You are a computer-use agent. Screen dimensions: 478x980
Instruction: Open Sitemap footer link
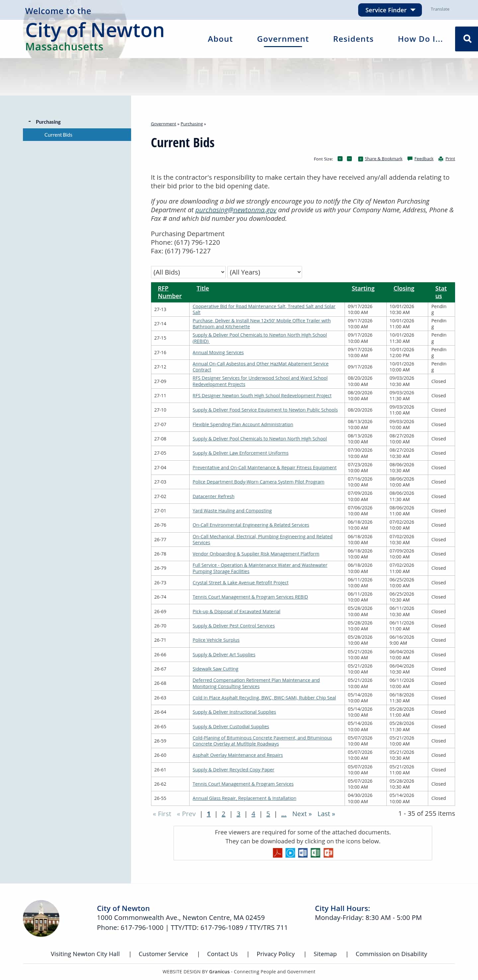[325, 954]
